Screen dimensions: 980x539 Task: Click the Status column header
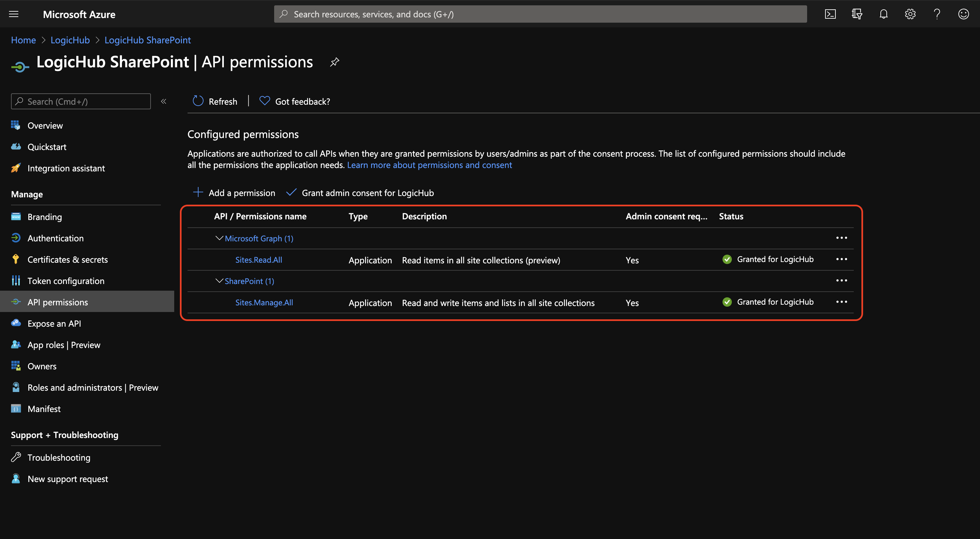(x=731, y=216)
